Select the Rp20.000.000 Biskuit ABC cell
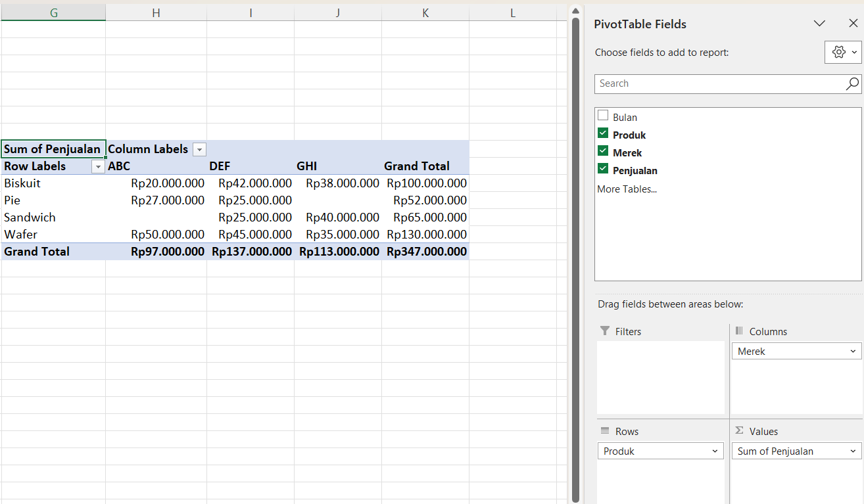Viewport: 864px width, 504px height. point(156,183)
